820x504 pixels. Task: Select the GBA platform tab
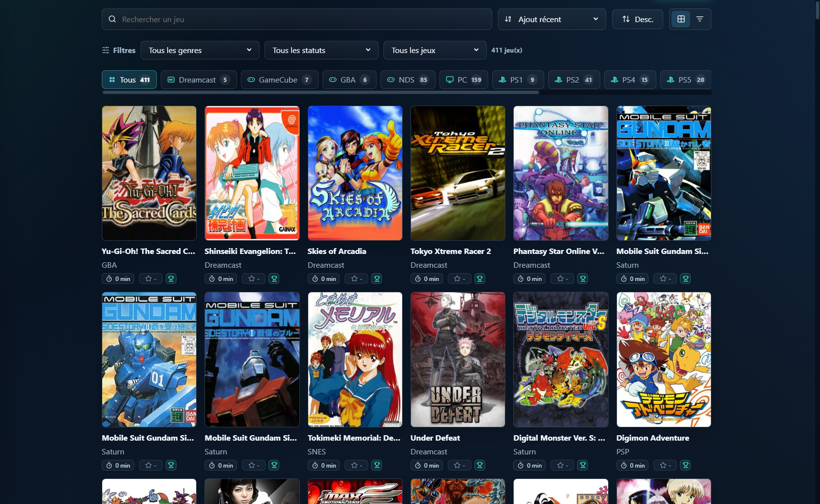click(350, 80)
